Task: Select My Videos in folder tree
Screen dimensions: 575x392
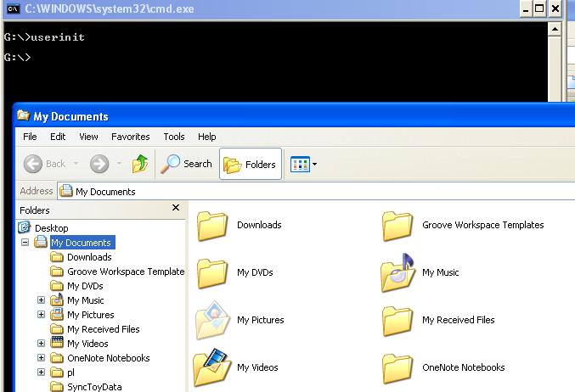Action: [x=87, y=344]
